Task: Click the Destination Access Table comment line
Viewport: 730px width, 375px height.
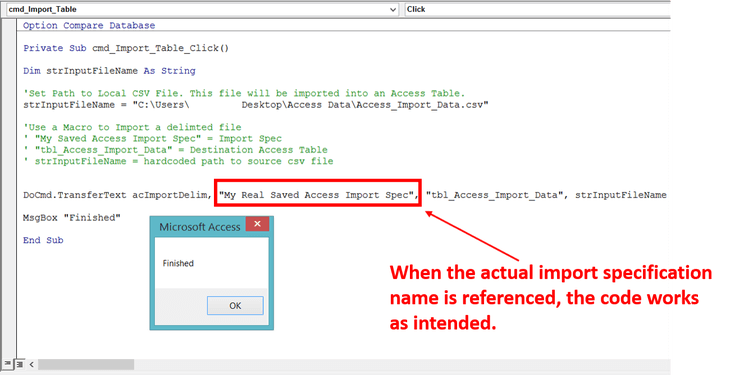Action: coord(175,150)
